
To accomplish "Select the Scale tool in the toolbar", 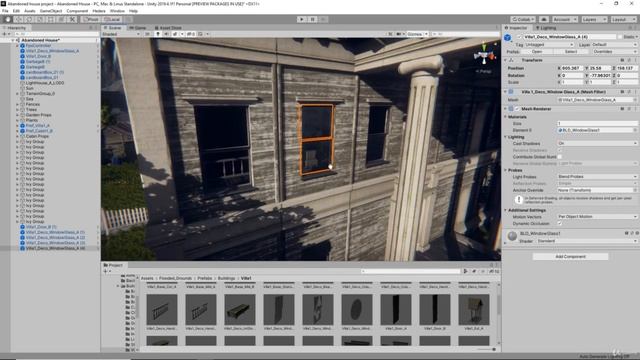I will pyautogui.click(x=40, y=19).
